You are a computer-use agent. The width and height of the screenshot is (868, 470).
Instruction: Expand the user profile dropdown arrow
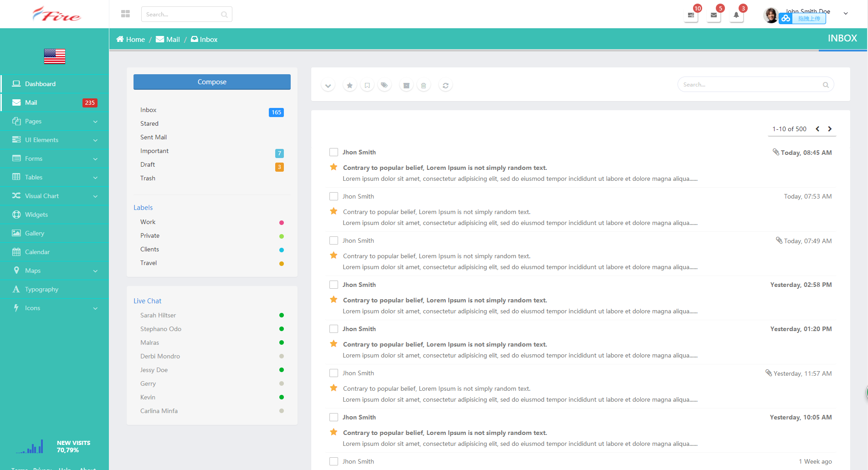[x=846, y=14]
